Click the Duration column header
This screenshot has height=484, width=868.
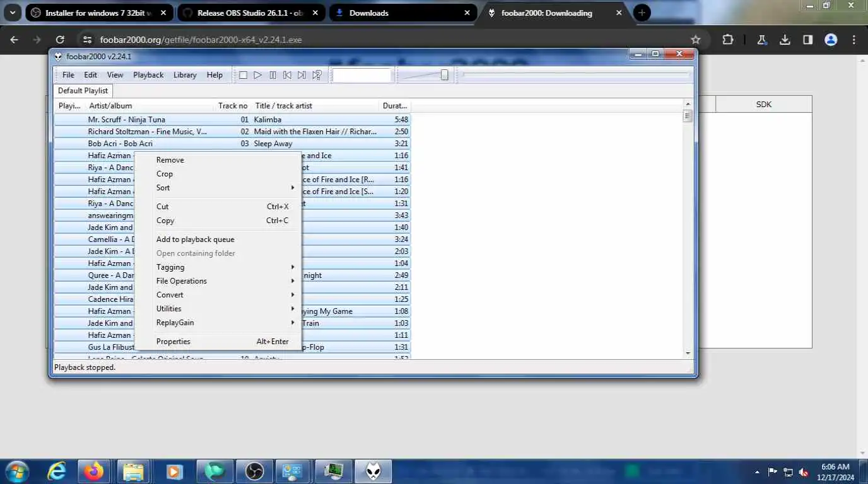click(x=395, y=106)
